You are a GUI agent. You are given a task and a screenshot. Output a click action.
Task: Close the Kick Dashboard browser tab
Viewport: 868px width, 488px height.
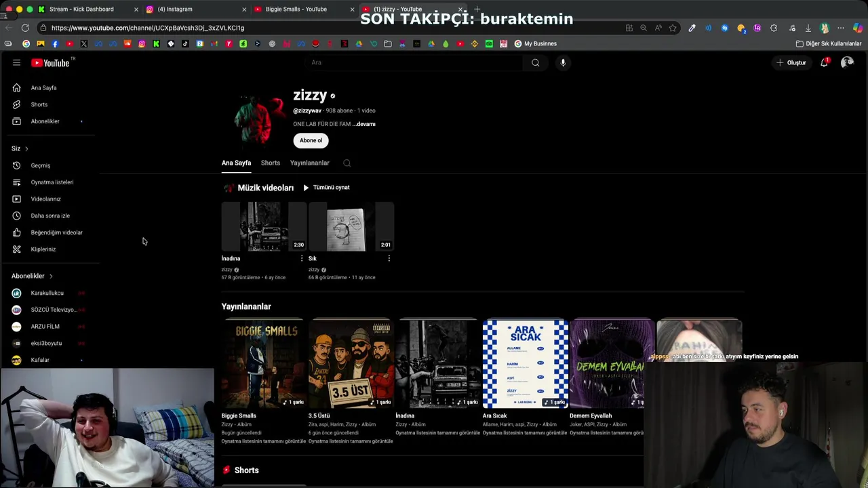(x=136, y=9)
